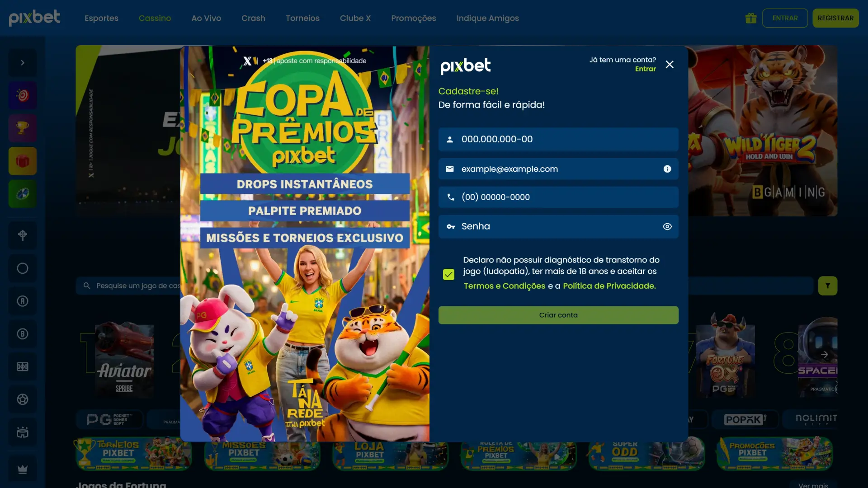The width and height of the screenshot is (868, 488).
Task: Open the Crash menu item
Action: click(253, 18)
